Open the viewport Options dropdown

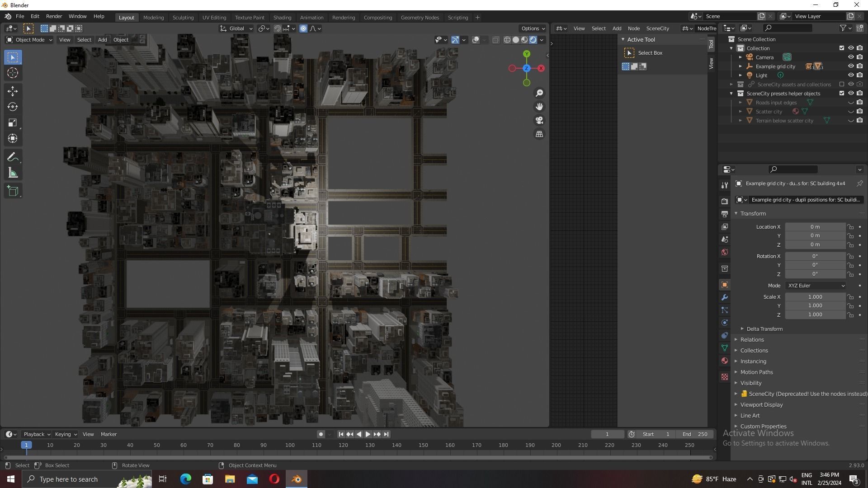point(533,28)
